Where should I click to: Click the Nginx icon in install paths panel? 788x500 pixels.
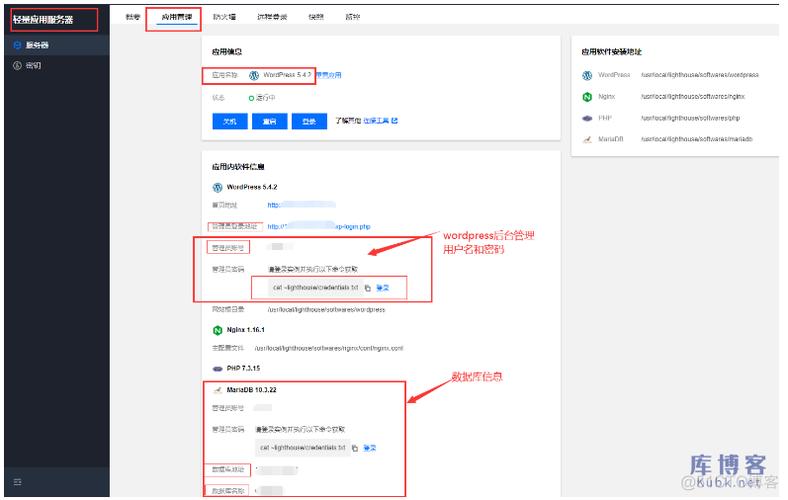[587, 97]
